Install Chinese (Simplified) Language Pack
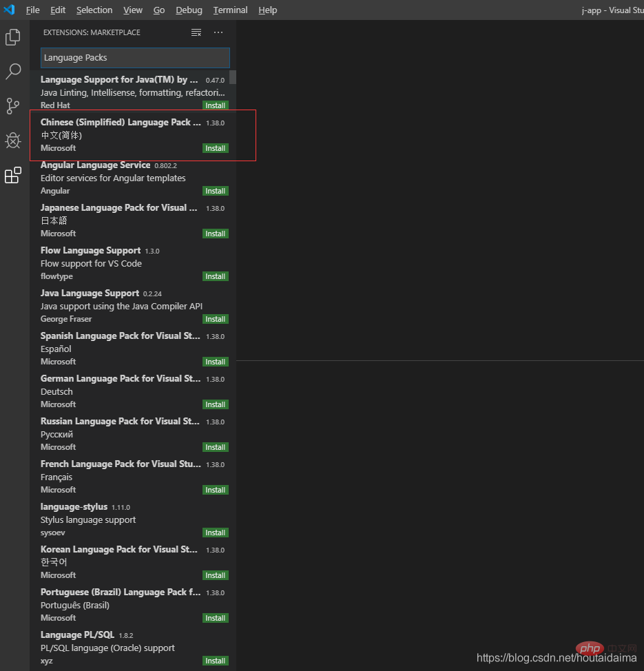644x671 pixels. point(215,148)
